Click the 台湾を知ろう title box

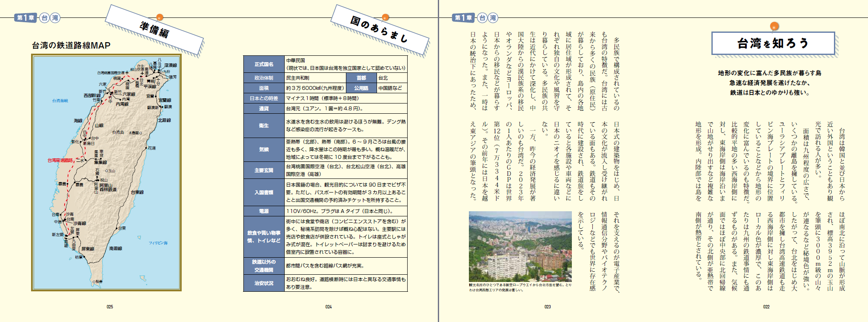pos(773,43)
